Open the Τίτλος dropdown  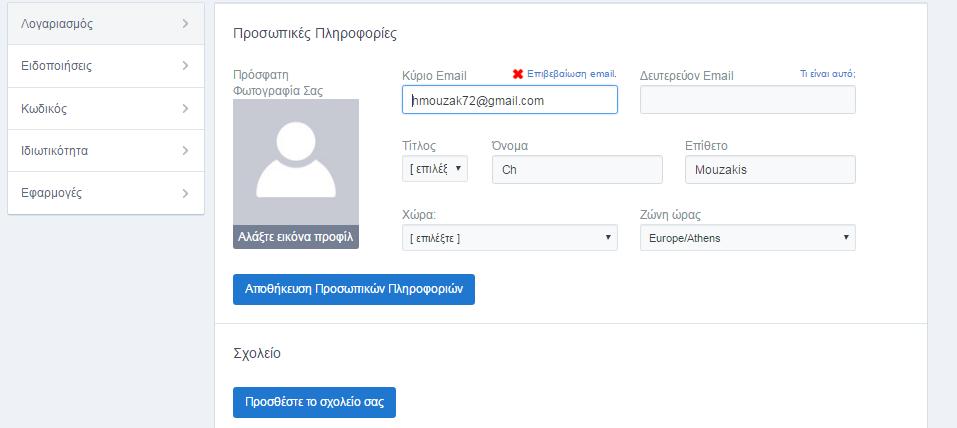[435, 169]
